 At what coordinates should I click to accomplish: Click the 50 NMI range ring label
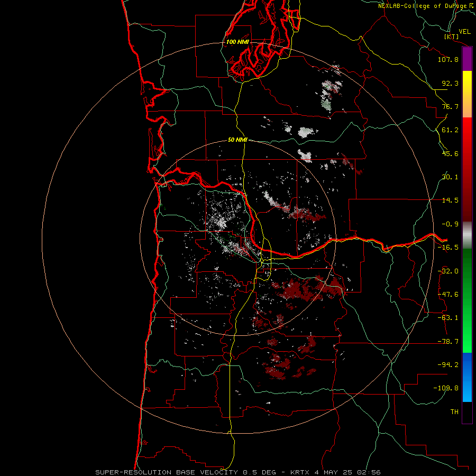pyautogui.click(x=237, y=140)
